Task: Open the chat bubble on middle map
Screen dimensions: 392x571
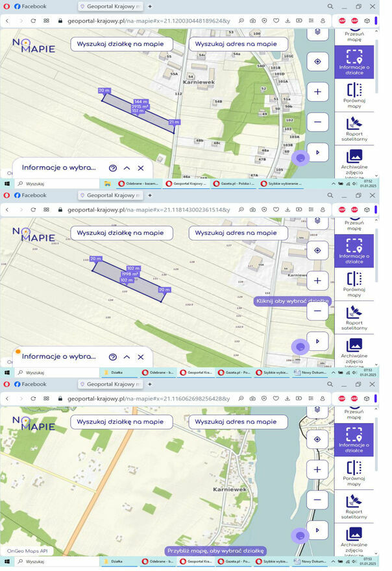Action: click(300, 346)
